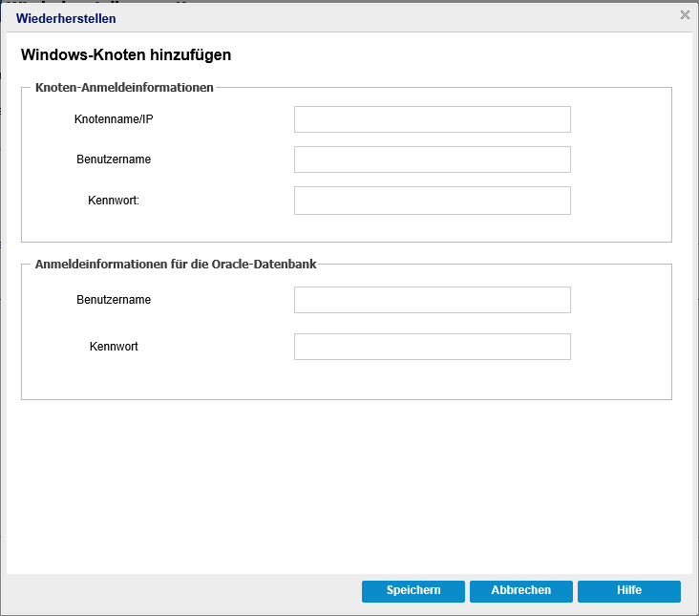Viewport: 699px width, 616px height.
Task: Click the Windows-Knoten hinzufügen heading
Action: click(126, 54)
